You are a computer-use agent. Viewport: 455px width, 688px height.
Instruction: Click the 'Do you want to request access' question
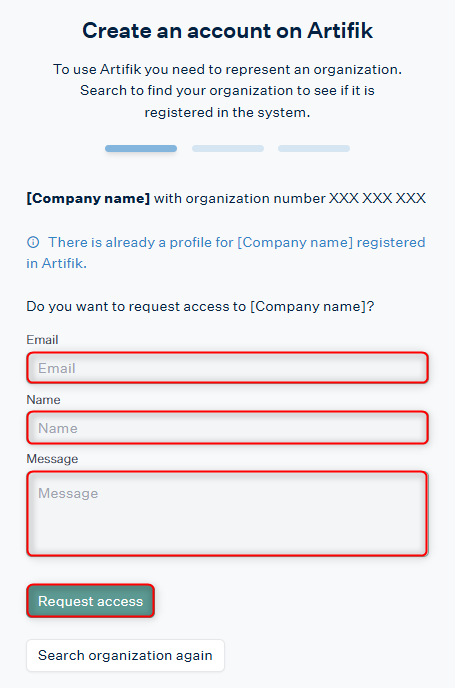(x=200, y=306)
